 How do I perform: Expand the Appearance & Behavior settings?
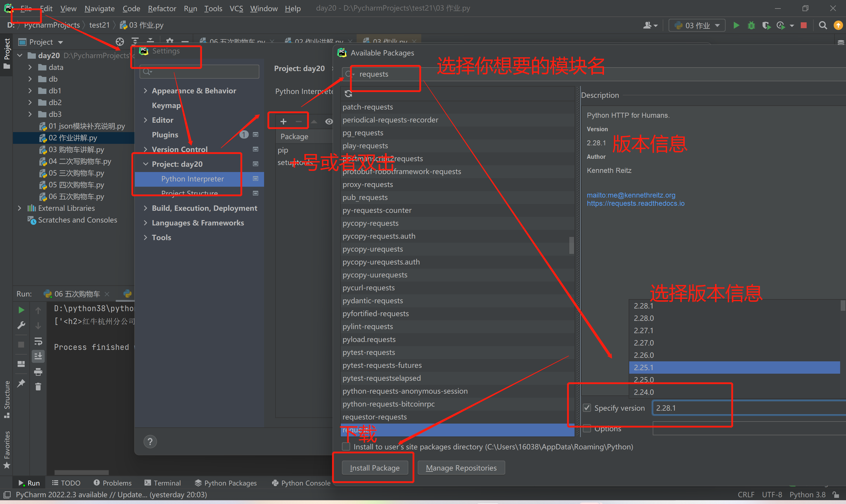click(145, 91)
